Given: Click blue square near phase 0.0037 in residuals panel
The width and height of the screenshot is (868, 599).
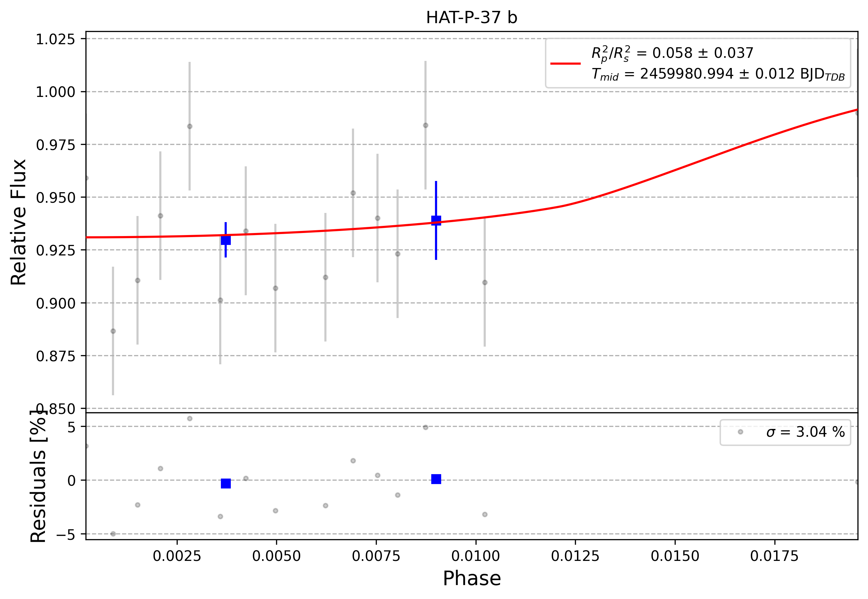Looking at the screenshot, I should (x=226, y=483).
